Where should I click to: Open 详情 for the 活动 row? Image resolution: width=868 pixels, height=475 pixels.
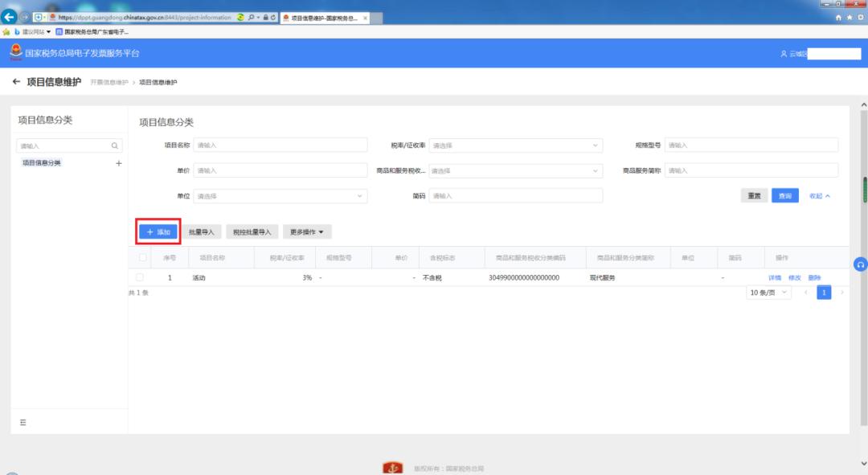775,278
